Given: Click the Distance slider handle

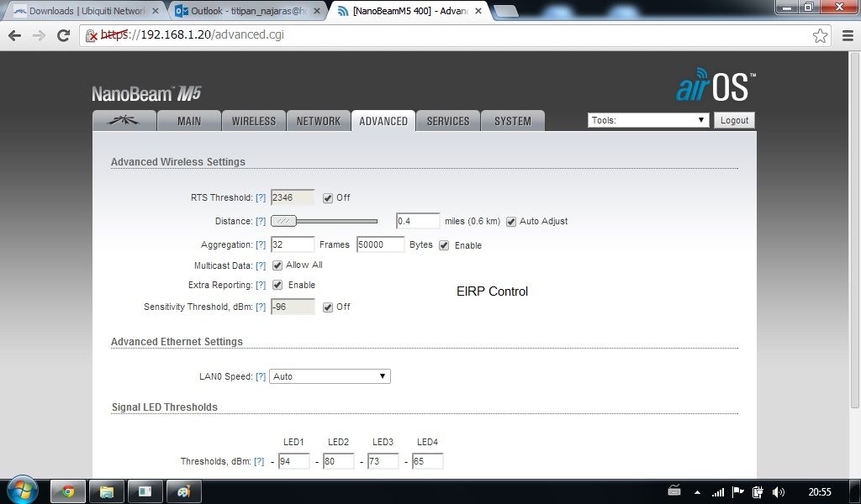Looking at the screenshot, I should click(284, 221).
